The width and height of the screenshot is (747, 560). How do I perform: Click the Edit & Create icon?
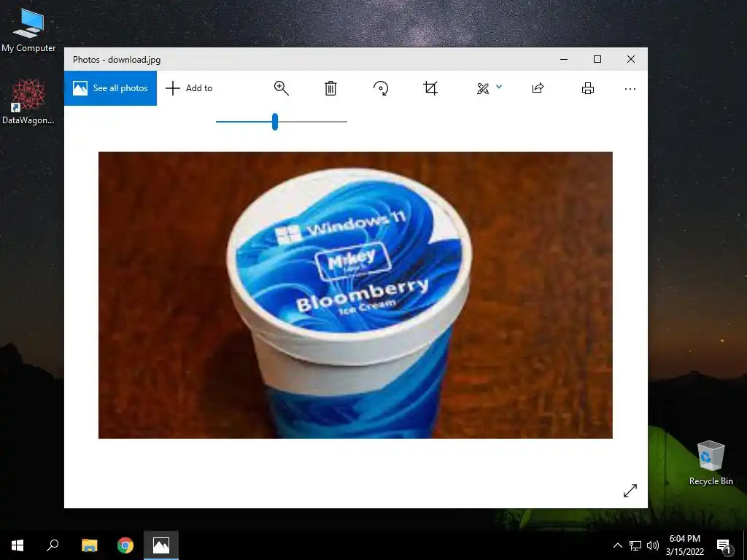pyautogui.click(x=483, y=88)
